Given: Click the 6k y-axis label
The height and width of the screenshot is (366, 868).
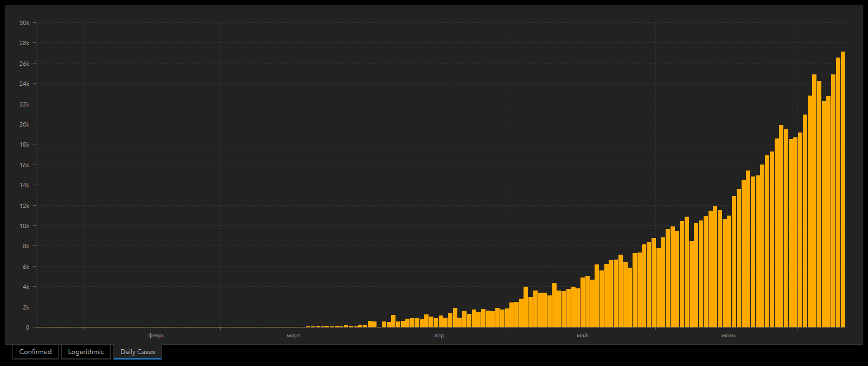Looking at the screenshot, I should tap(26, 267).
